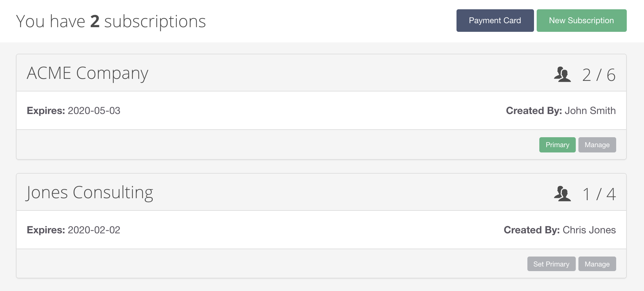Click the Jones expiry date 2020-02-02
This screenshot has width=644, height=291.
point(94,230)
